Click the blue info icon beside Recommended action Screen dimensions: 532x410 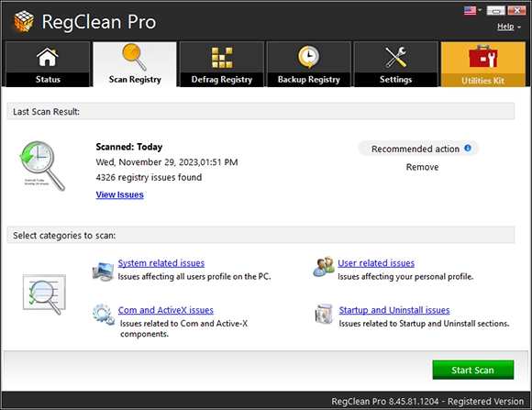(x=468, y=148)
